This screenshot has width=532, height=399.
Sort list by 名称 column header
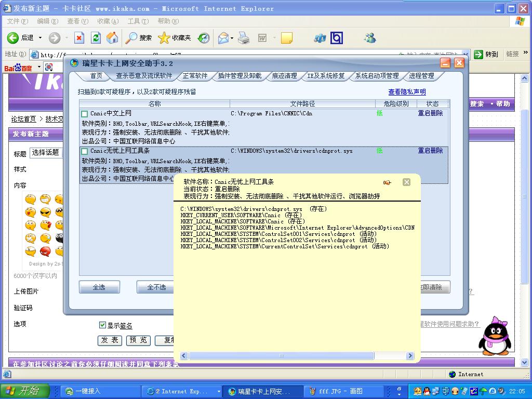[x=154, y=103]
